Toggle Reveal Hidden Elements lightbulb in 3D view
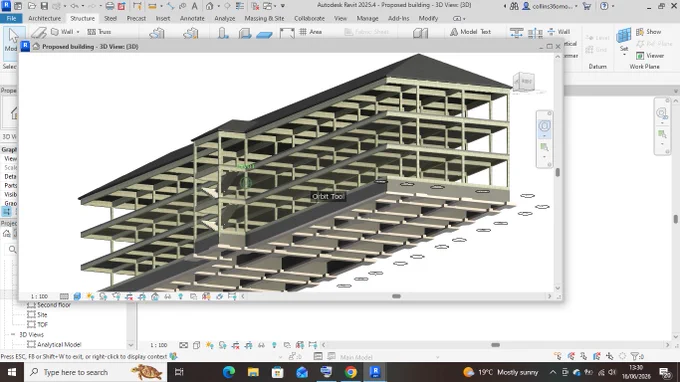Image resolution: width=680 pixels, height=382 pixels. [x=180, y=297]
